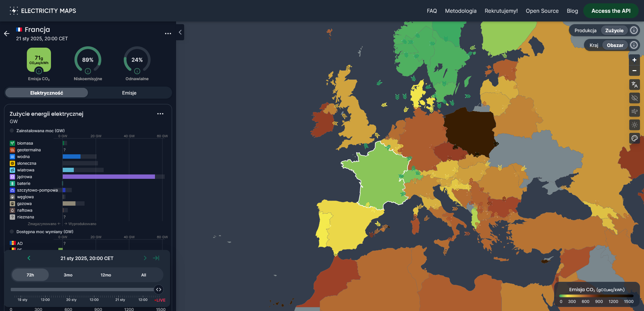
Task: Click the wiatrowa source icon
Action: (12, 170)
